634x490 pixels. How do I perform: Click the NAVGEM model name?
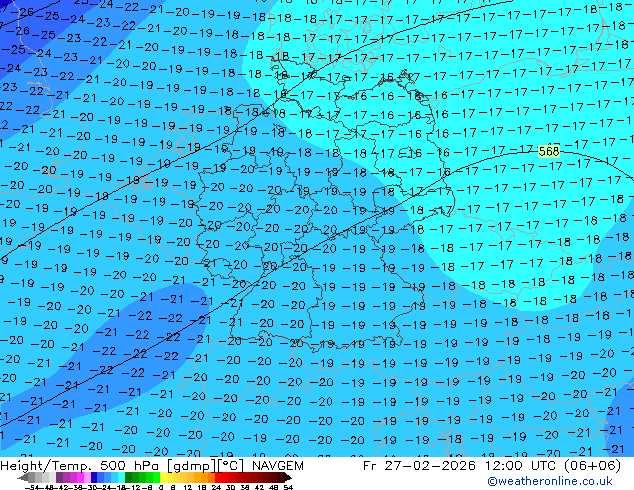(277, 466)
